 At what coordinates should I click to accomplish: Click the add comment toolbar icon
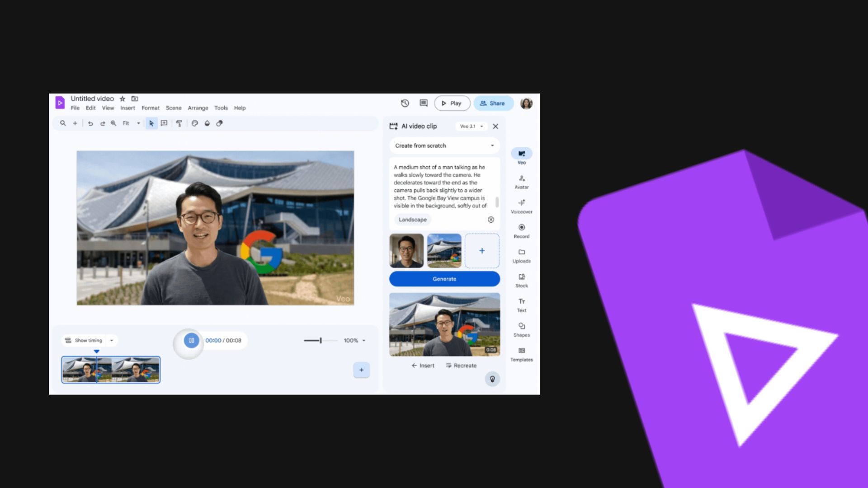[x=164, y=123]
